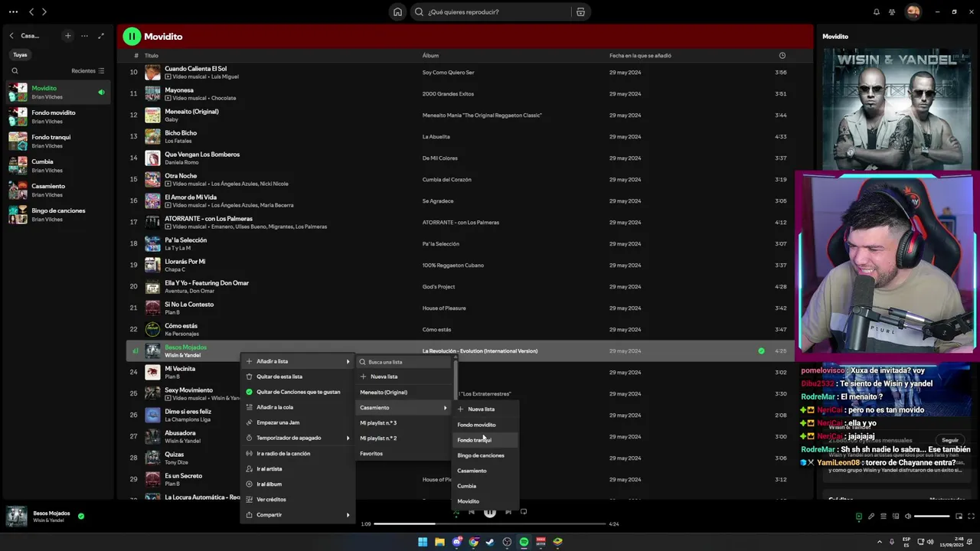Open Bingo de canciones in sidebar
The width and height of the screenshot is (980, 551).
[x=57, y=214]
